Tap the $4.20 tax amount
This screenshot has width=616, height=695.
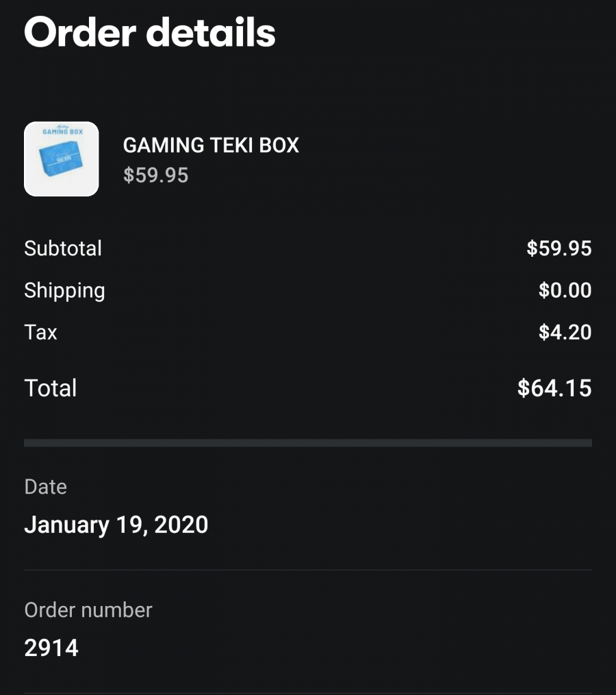coord(565,332)
